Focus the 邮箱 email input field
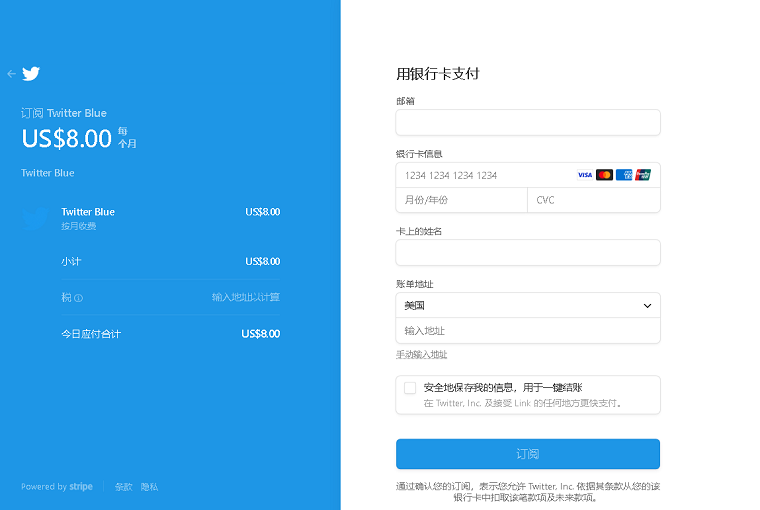Screen dimensions: 760x510 click(x=528, y=122)
